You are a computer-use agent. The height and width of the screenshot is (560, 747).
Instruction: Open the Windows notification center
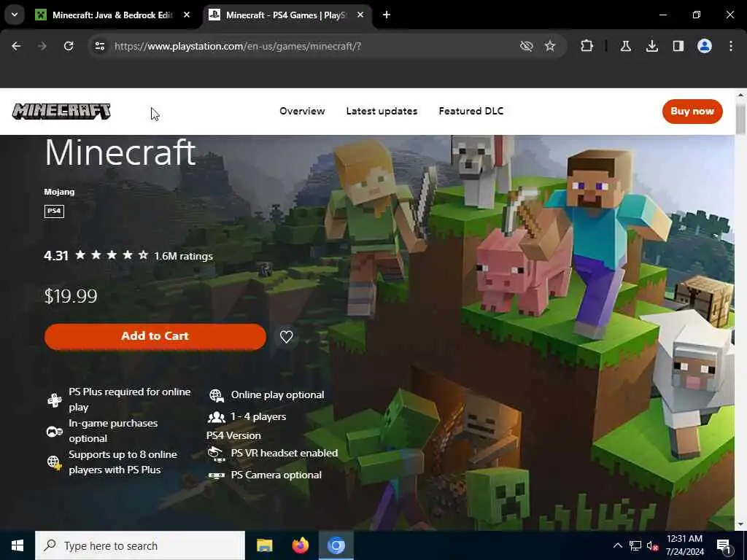724,546
